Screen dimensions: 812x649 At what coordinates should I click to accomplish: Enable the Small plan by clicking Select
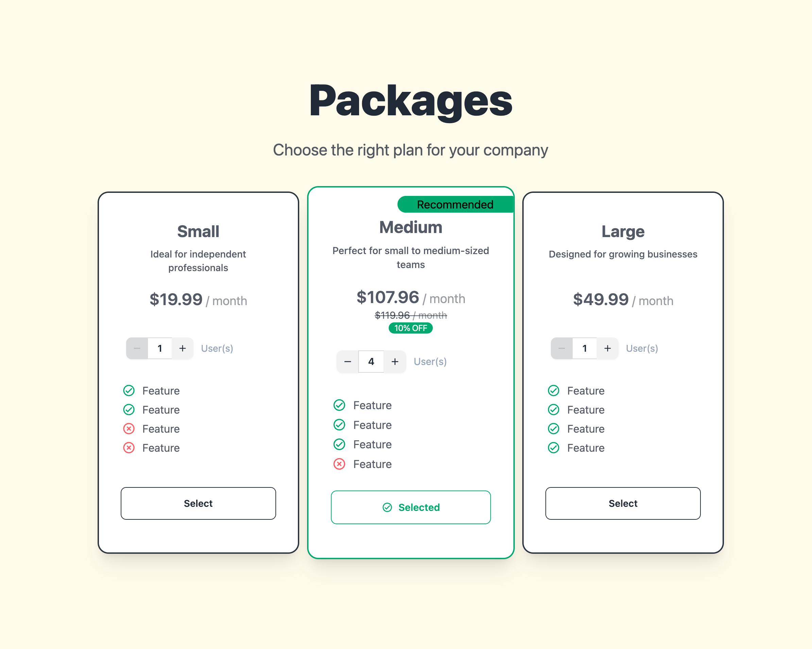(x=198, y=503)
